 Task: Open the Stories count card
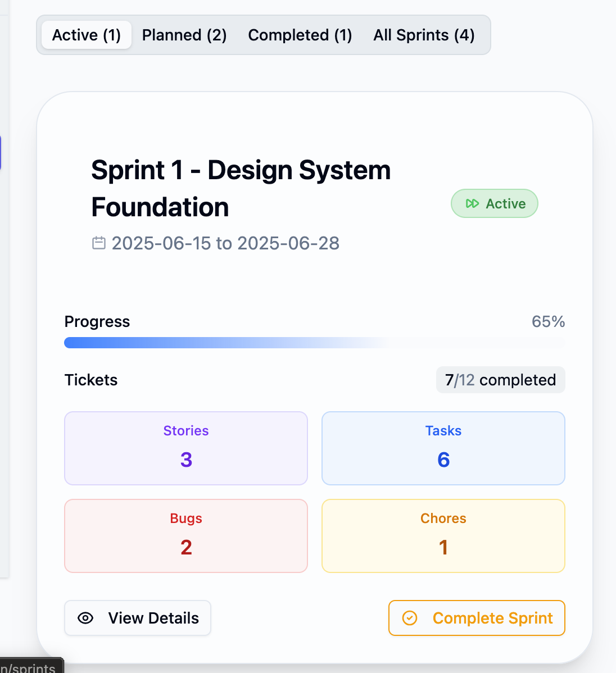(x=186, y=448)
